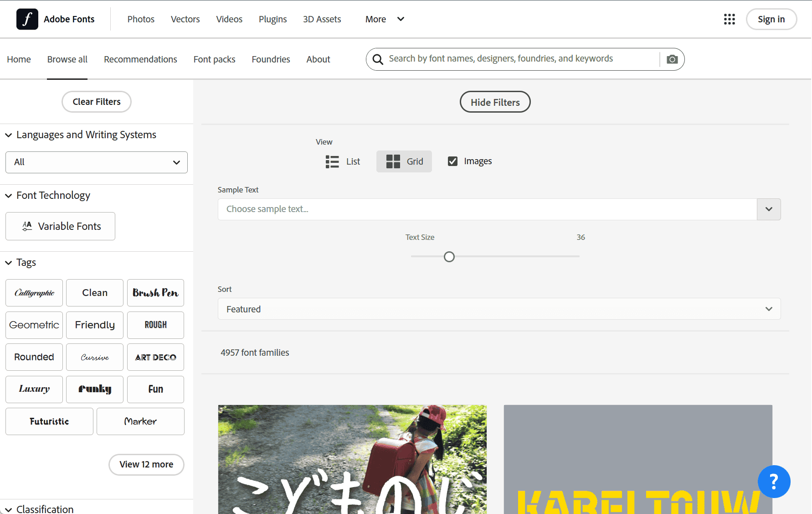Viewport: 812px width, 514px height.
Task: Click the Choose sample text input field
Action: [487, 209]
